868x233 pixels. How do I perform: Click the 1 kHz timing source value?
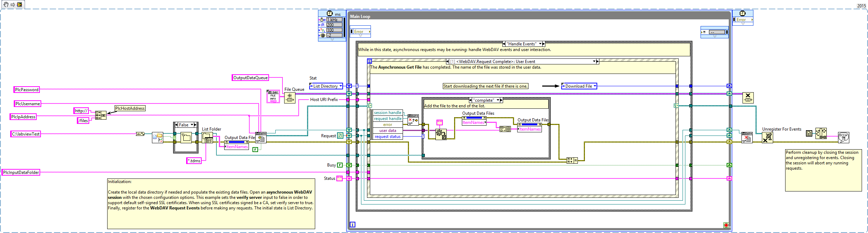point(334,20)
